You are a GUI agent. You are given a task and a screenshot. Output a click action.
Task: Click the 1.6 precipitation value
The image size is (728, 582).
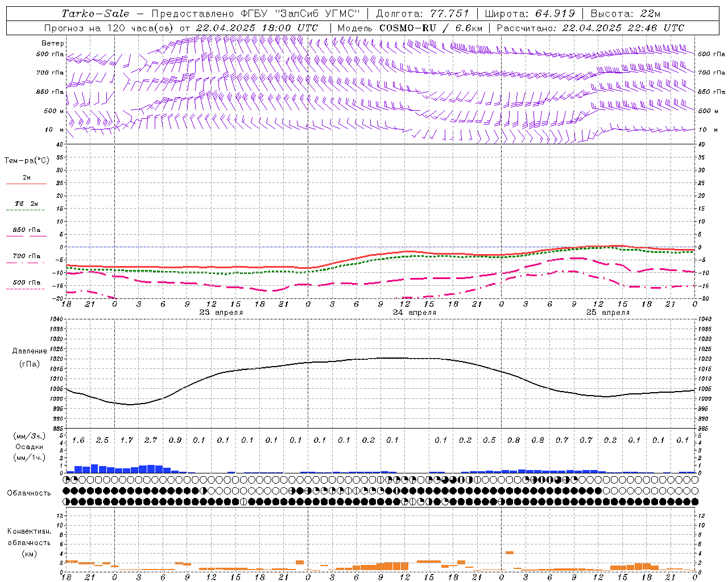click(x=78, y=440)
